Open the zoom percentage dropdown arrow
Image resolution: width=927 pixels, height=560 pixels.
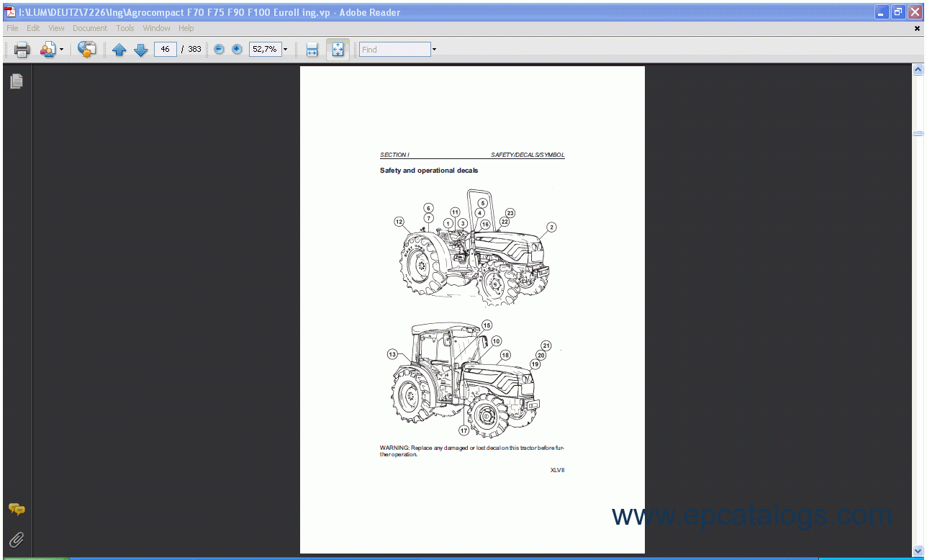tap(285, 50)
